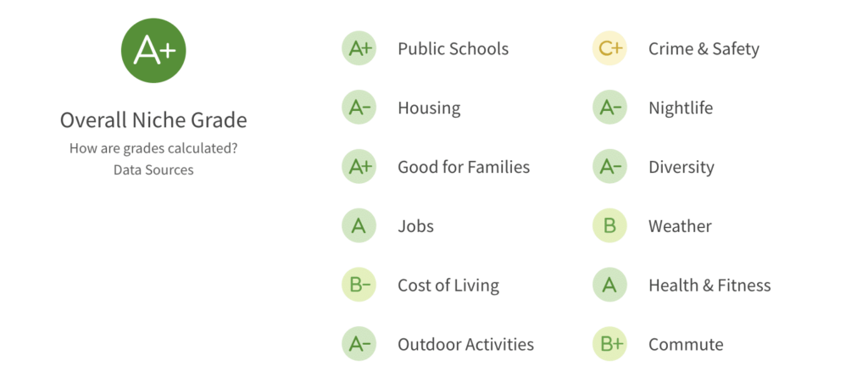Click the Jobs A grade badge
The width and height of the screenshot is (868, 377).
coord(359,226)
